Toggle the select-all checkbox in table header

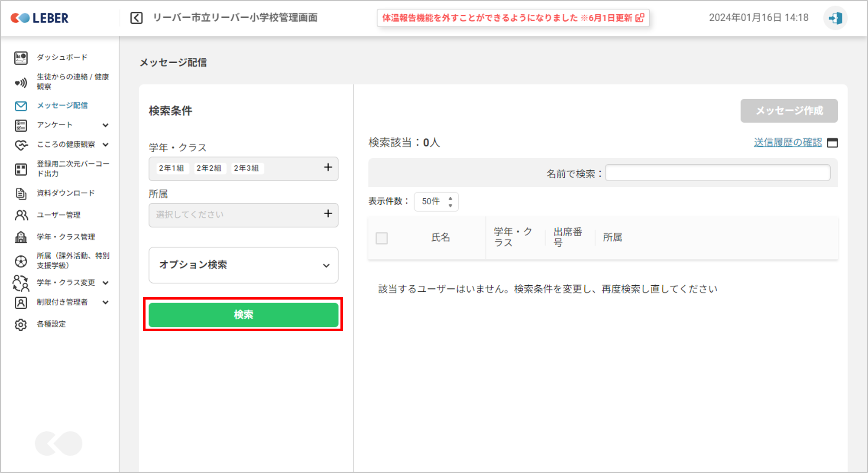[x=382, y=238]
